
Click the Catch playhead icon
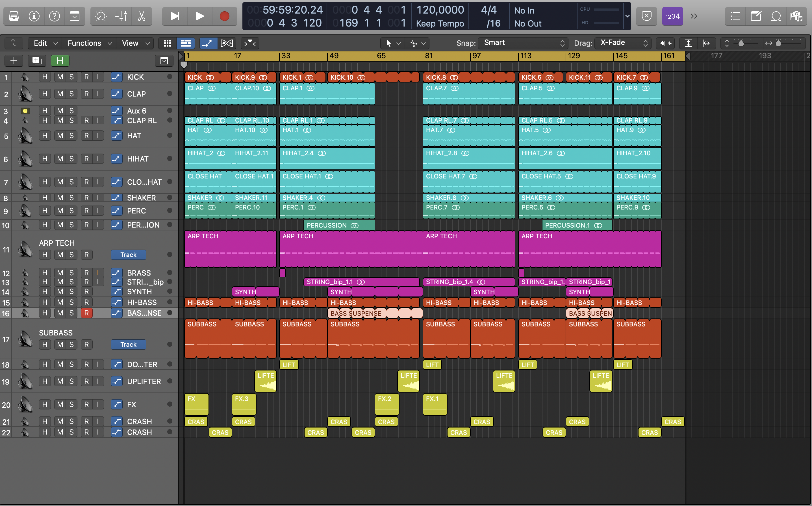pyautogui.click(x=250, y=43)
